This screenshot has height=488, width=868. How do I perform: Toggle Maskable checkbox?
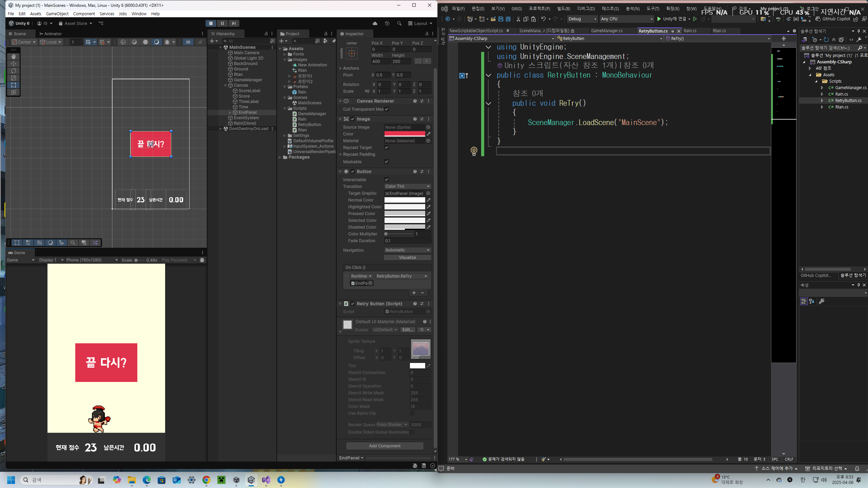tap(387, 162)
